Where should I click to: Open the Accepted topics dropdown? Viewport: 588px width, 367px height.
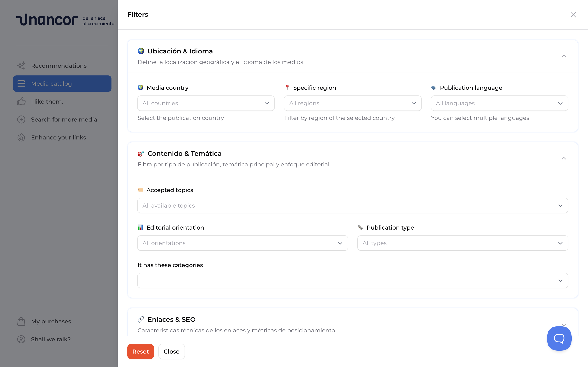353,205
